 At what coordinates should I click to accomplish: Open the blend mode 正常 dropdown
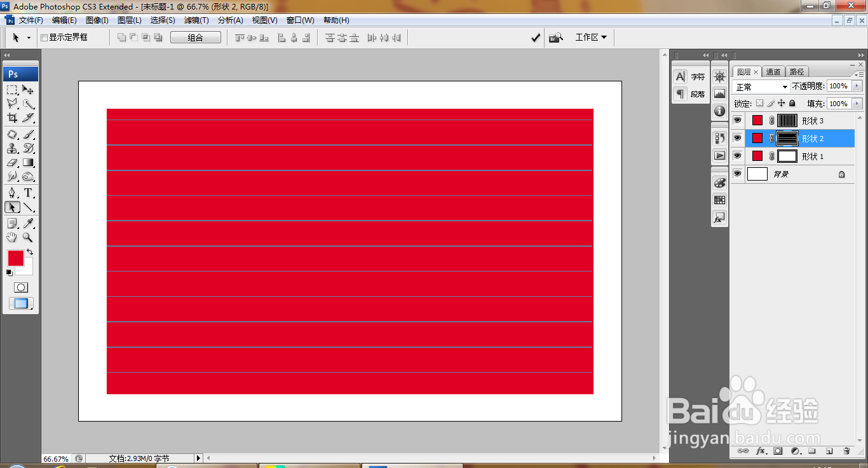pyautogui.click(x=761, y=86)
